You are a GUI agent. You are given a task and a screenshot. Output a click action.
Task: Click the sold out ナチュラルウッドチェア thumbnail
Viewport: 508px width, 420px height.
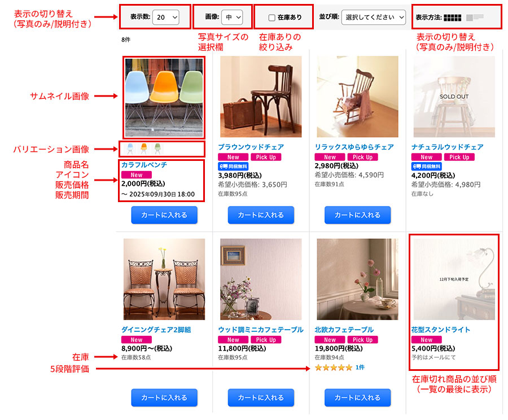(x=454, y=97)
